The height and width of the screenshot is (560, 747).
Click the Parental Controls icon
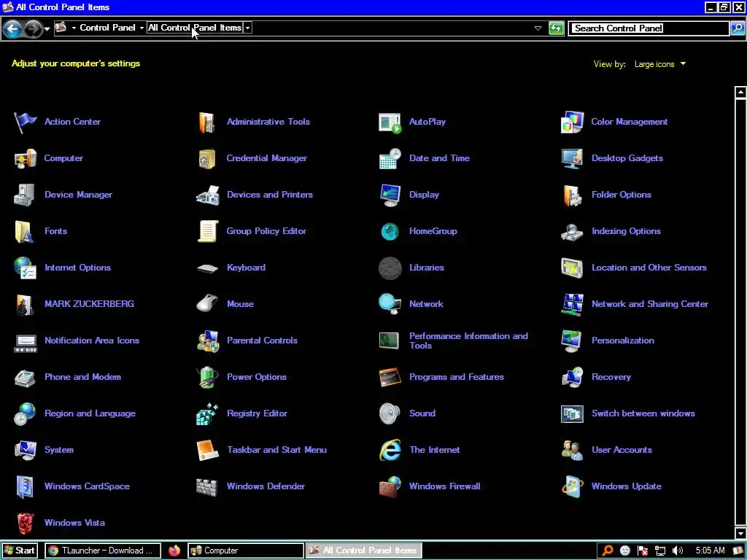pos(207,341)
